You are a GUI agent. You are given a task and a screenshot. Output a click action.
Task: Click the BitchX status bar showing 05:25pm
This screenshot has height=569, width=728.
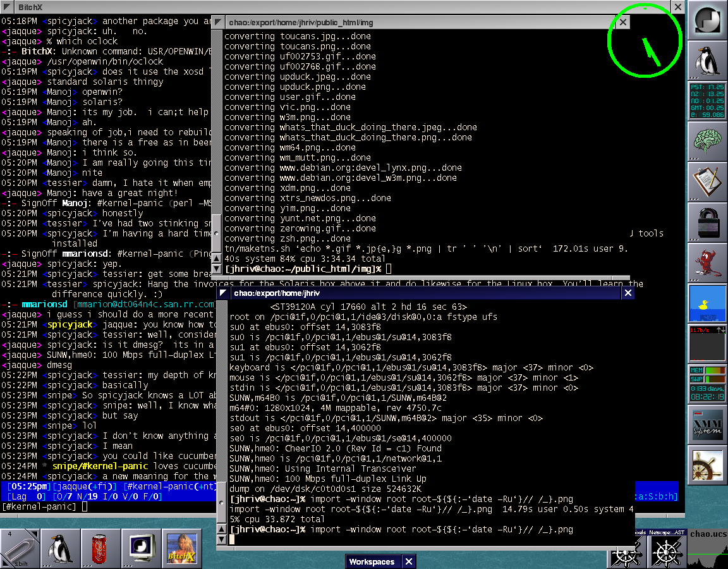[109, 486]
